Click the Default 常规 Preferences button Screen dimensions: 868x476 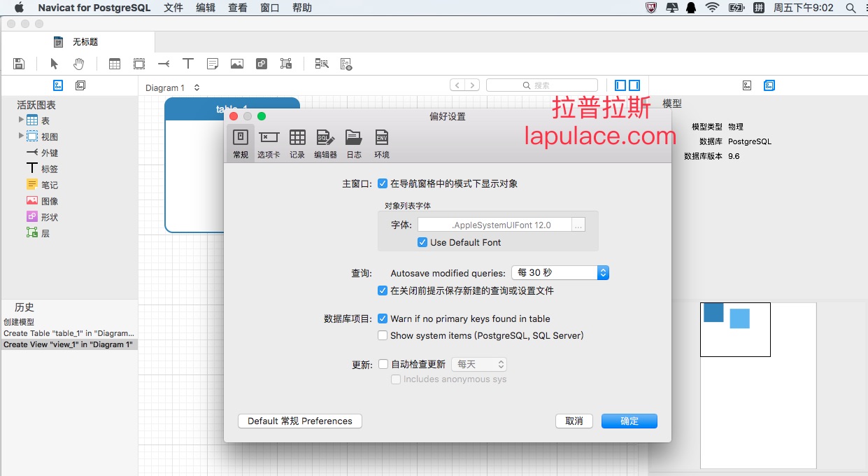click(300, 421)
